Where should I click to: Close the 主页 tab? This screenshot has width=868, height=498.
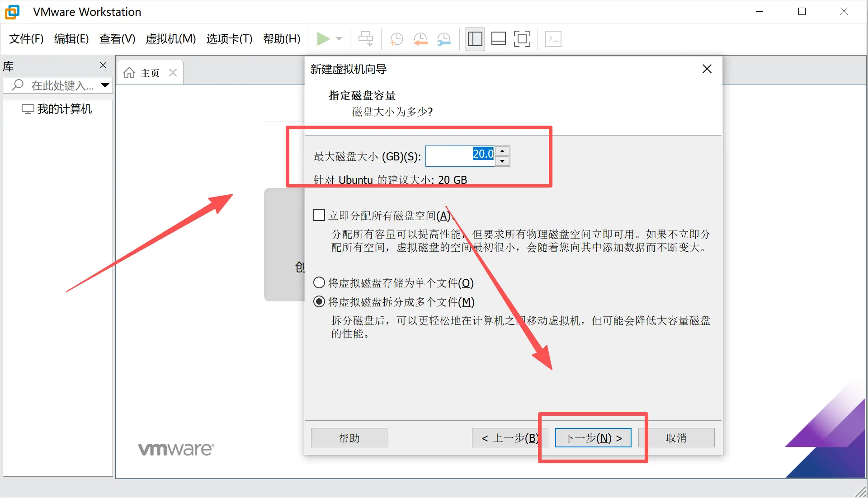pyautogui.click(x=173, y=73)
